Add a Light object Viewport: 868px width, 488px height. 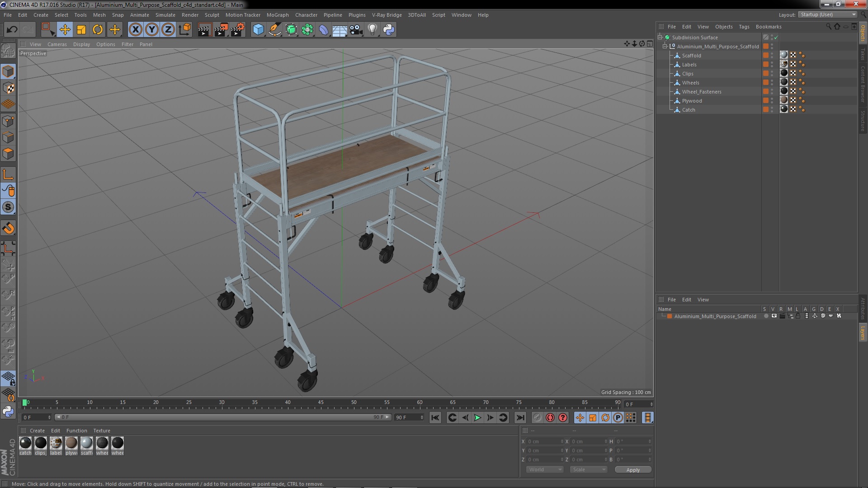tap(373, 30)
